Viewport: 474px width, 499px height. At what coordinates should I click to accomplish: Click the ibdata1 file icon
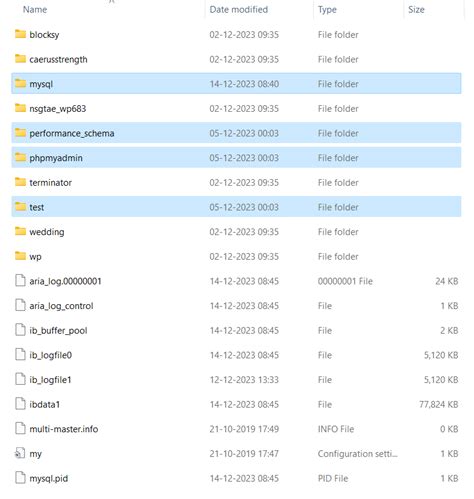(20, 404)
